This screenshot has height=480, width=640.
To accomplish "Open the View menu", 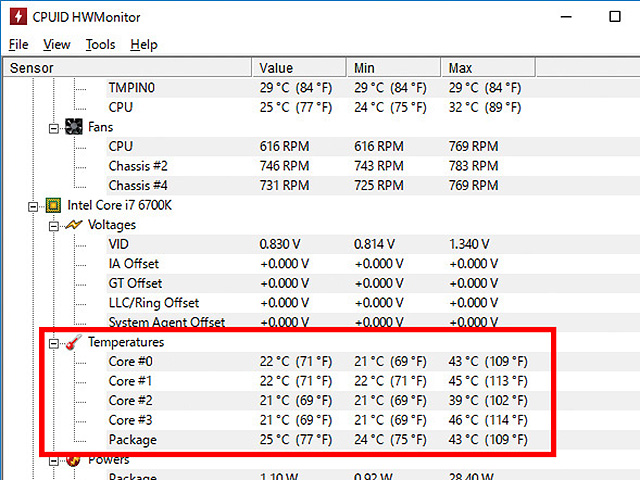I will tap(57, 44).
